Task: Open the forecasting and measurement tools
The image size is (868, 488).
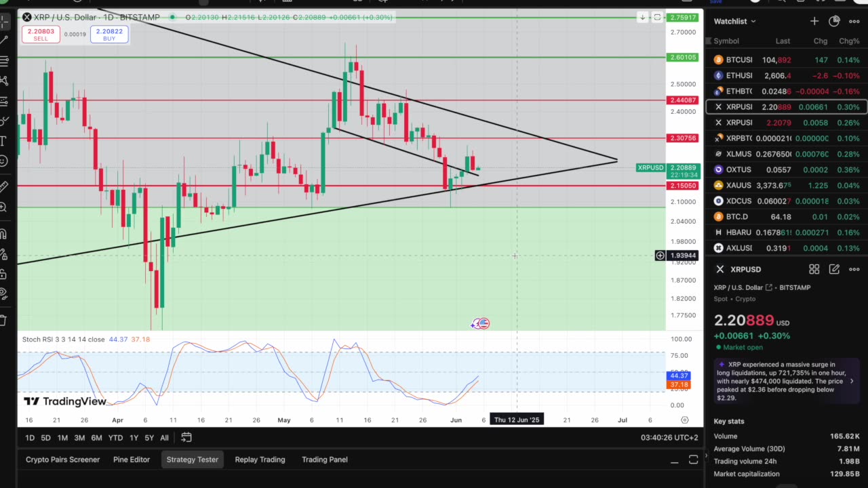Action: (x=4, y=101)
